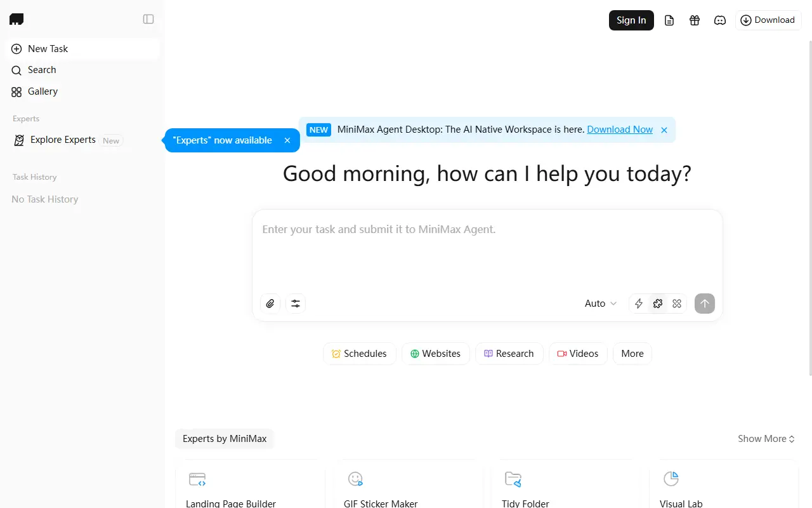Open the Auto model selector dropdown
The image size is (812, 508).
coord(599,304)
